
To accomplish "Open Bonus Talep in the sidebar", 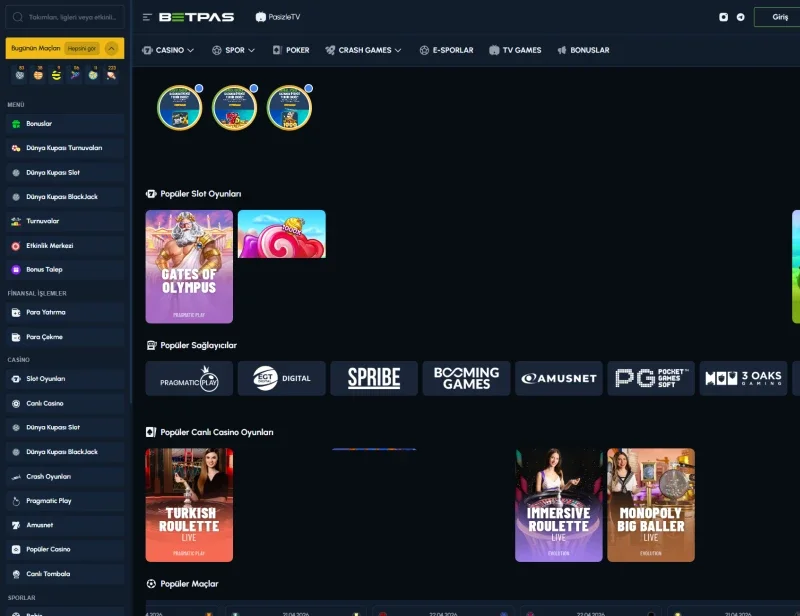I will click(65, 269).
